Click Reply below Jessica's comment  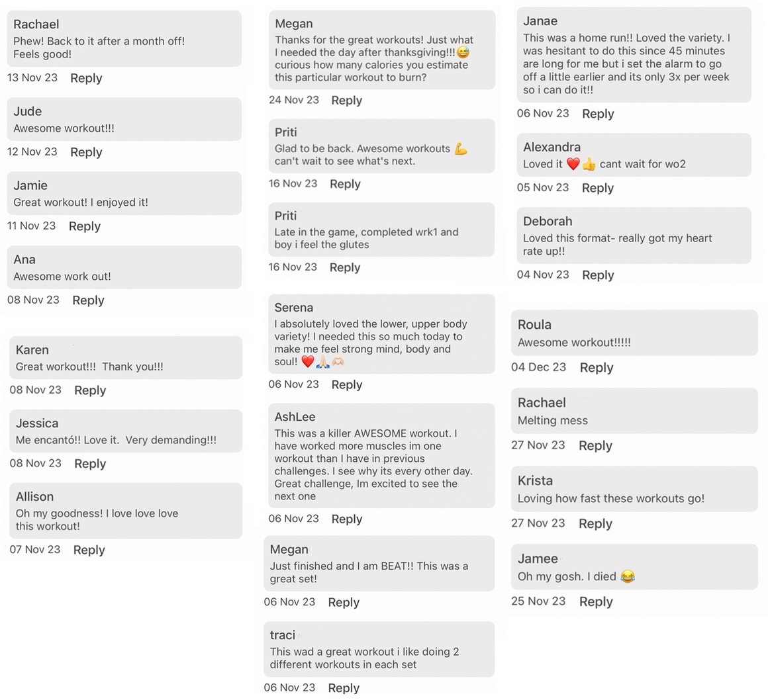(90, 464)
